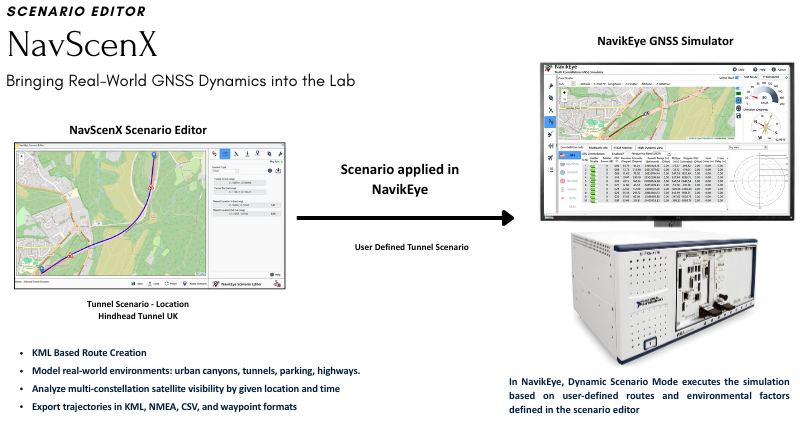This screenshot has height=434, width=800.
Task: Click the sky view polar plot
Action: pyautogui.click(x=760, y=181)
